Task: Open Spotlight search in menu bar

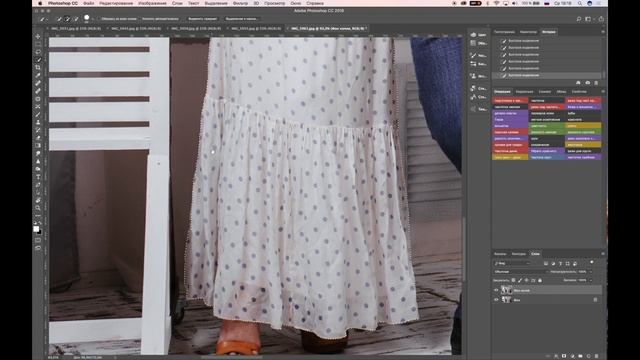Action: click(x=580, y=3)
